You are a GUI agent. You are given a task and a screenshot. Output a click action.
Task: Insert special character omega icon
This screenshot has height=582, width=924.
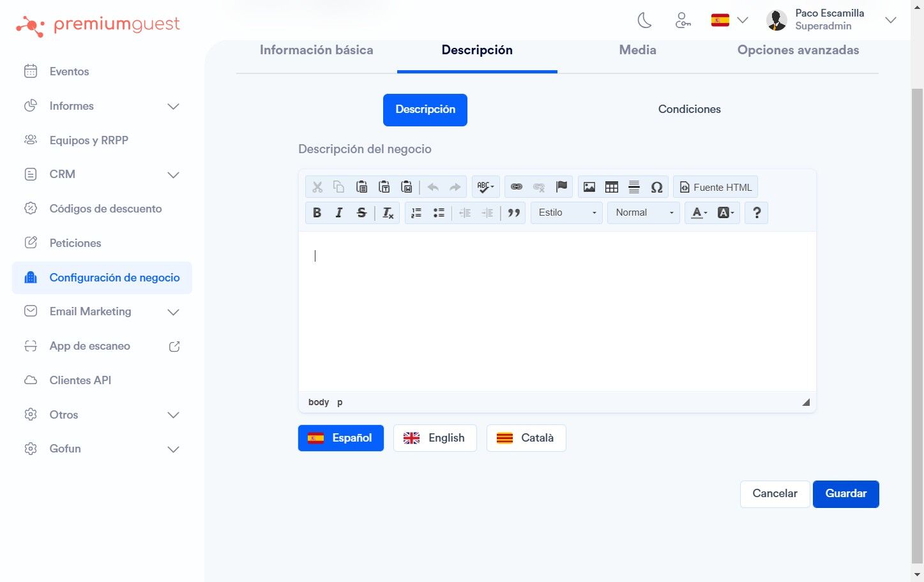[656, 187]
